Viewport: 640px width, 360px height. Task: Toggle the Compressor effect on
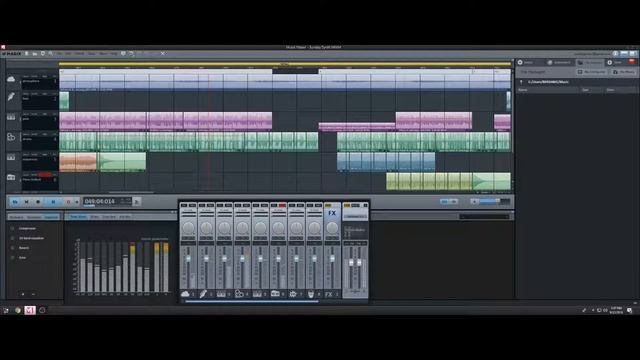[12, 229]
